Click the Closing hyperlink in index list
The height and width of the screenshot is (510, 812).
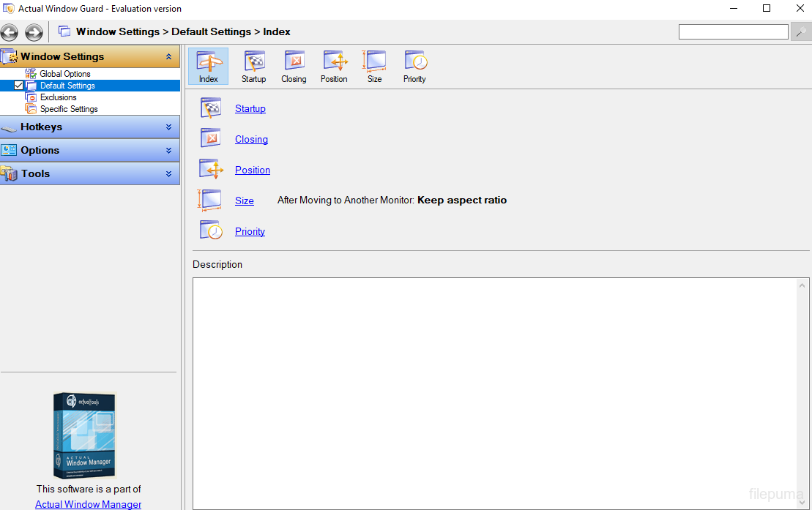pos(251,139)
